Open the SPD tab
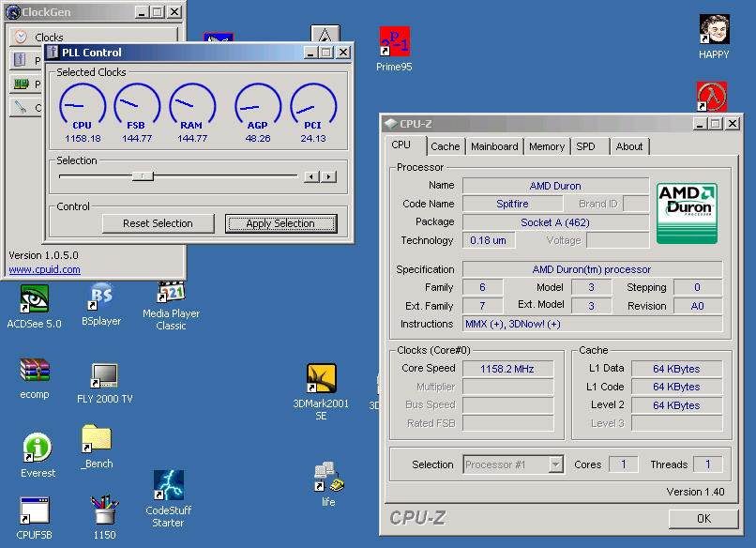The height and width of the screenshot is (548, 756). (x=585, y=146)
